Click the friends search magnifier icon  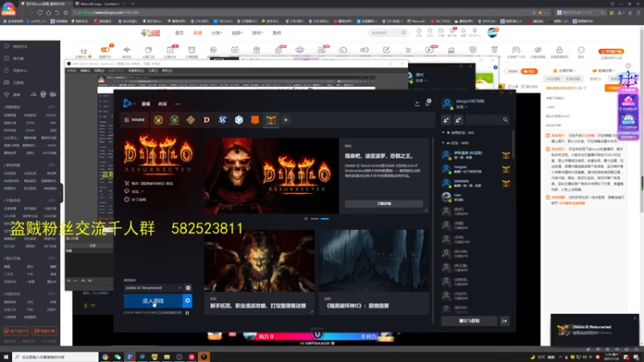coord(506,120)
